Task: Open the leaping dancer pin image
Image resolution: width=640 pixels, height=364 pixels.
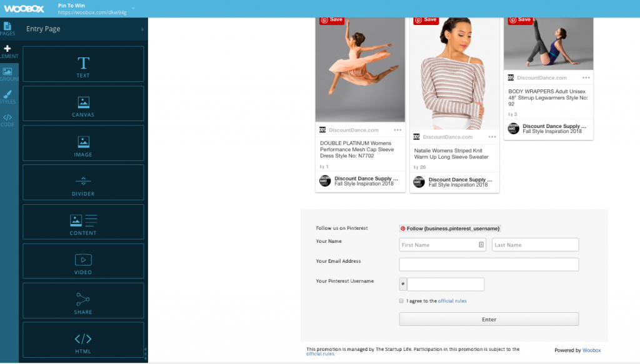Action: [360, 70]
